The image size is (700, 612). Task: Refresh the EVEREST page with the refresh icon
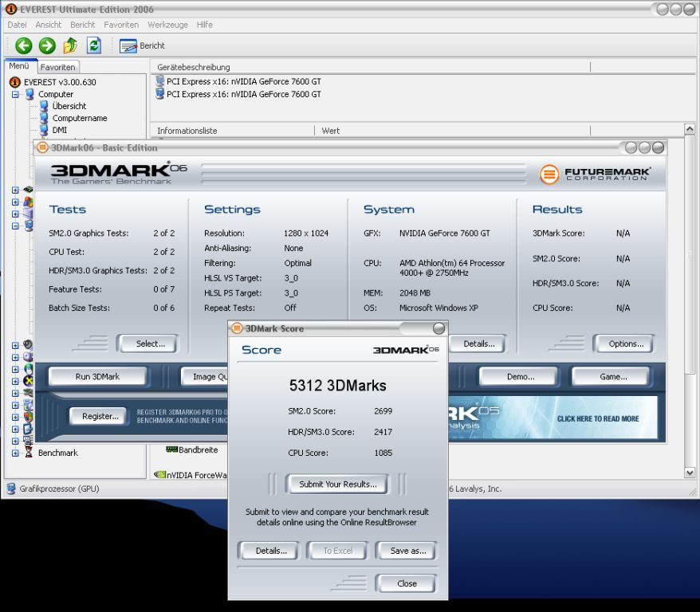[x=94, y=45]
